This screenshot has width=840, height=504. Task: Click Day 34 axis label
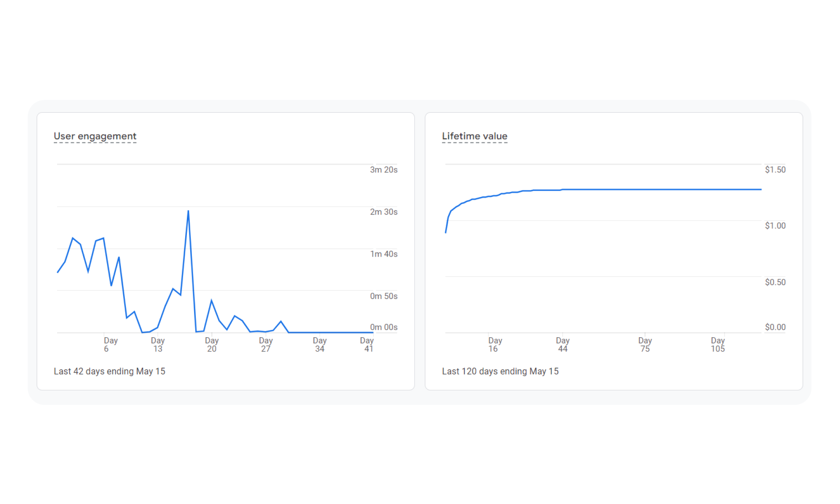coord(320,344)
